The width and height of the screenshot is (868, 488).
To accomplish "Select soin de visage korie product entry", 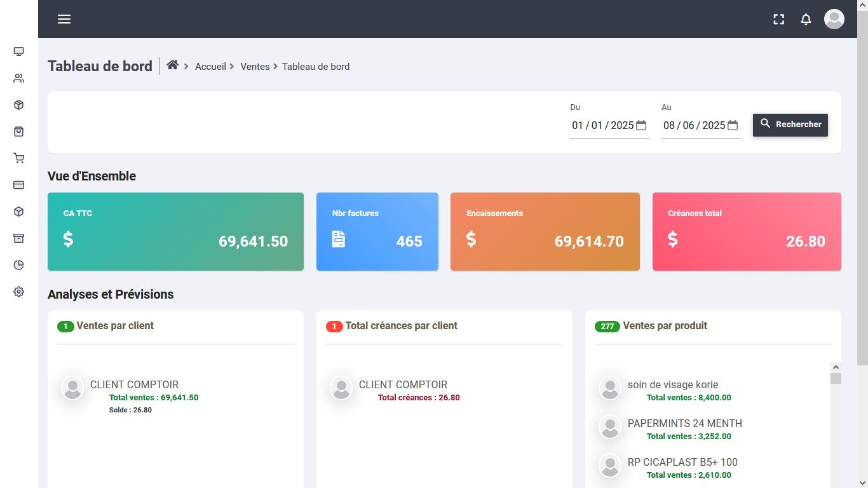I will (672, 385).
